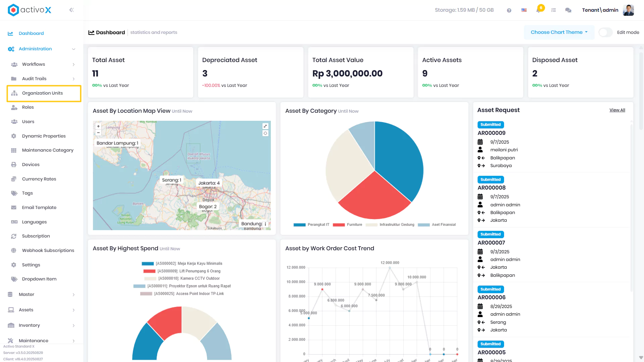Click the Workflows people icon
The height and width of the screenshot is (362, 644).
[x=14, y=64]
